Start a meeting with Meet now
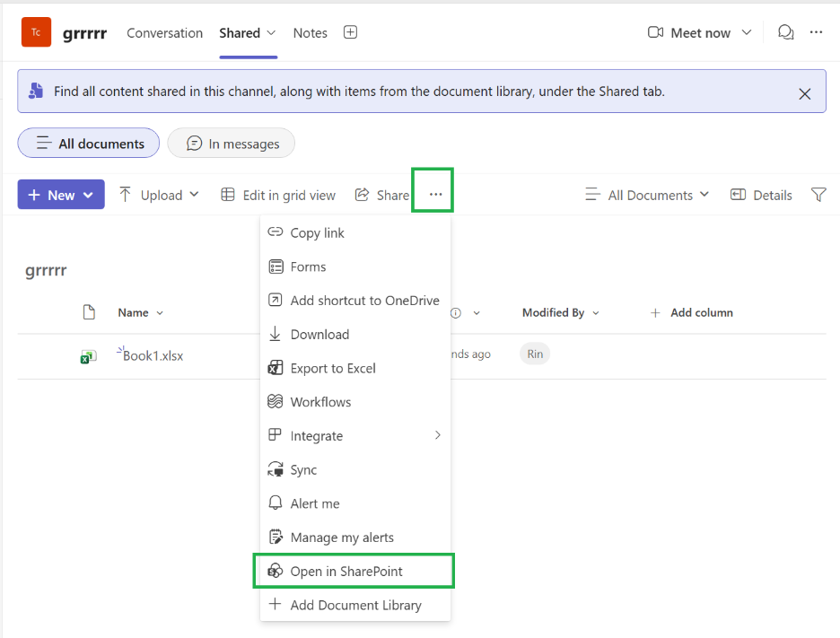840x638 pixels. click(689, 33)
